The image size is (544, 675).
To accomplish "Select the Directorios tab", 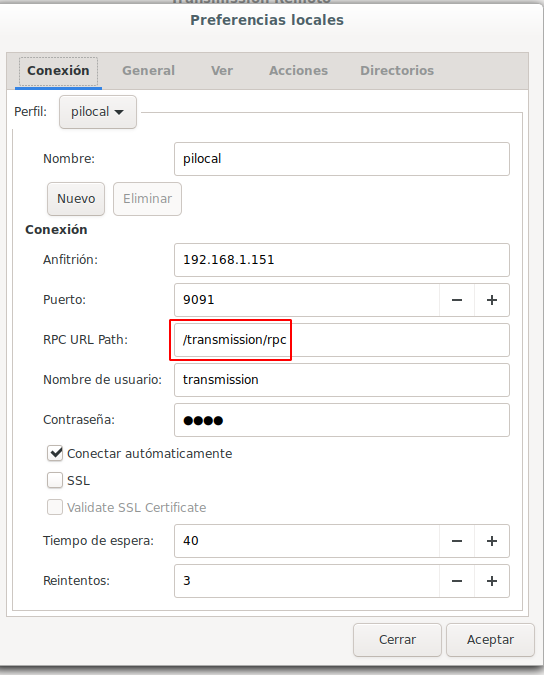I will click(397, 71).
